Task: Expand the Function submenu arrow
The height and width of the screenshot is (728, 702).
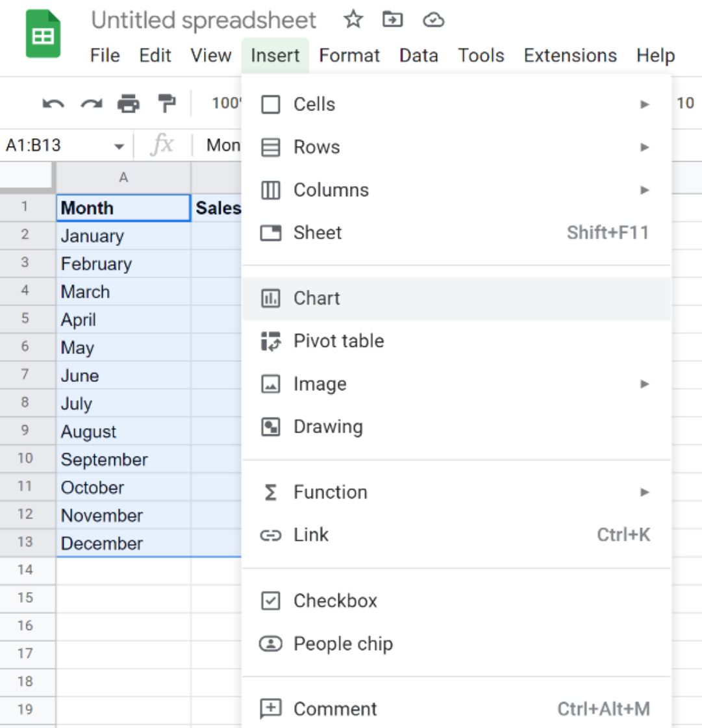Action: (644, 492)
